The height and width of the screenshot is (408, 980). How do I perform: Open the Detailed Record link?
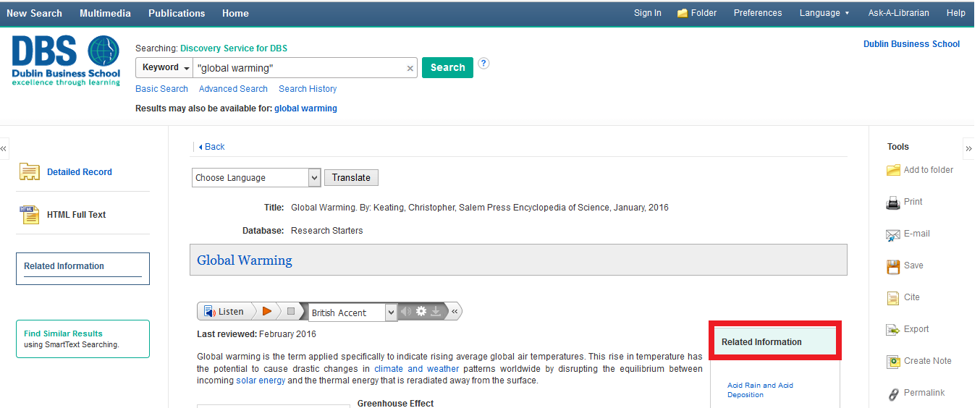[x=80, y=172]
